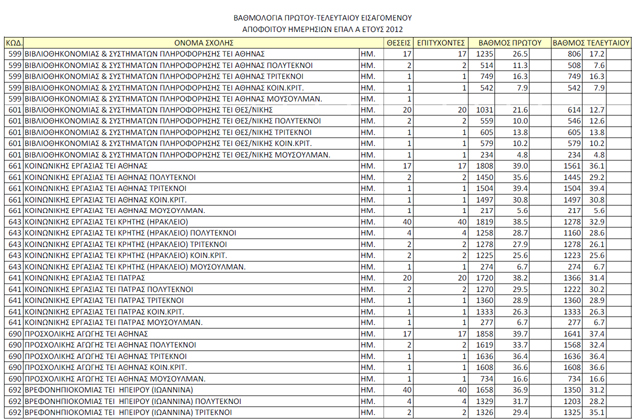
Task: Click the title ΒΑΘΜΟΛΟΓΙΑ ΠΡΩΤΟΥ-ΤΕΛΕΥΤΑΙΟΥ ΕΙΣΑΓΟΜΕΝΟΥ
Action: click(x=319, y=9)
